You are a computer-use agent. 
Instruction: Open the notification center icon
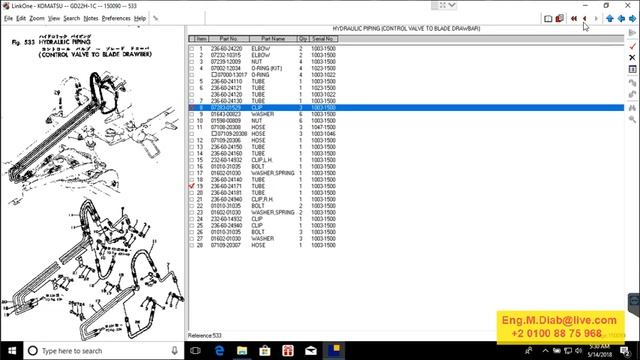624,351
